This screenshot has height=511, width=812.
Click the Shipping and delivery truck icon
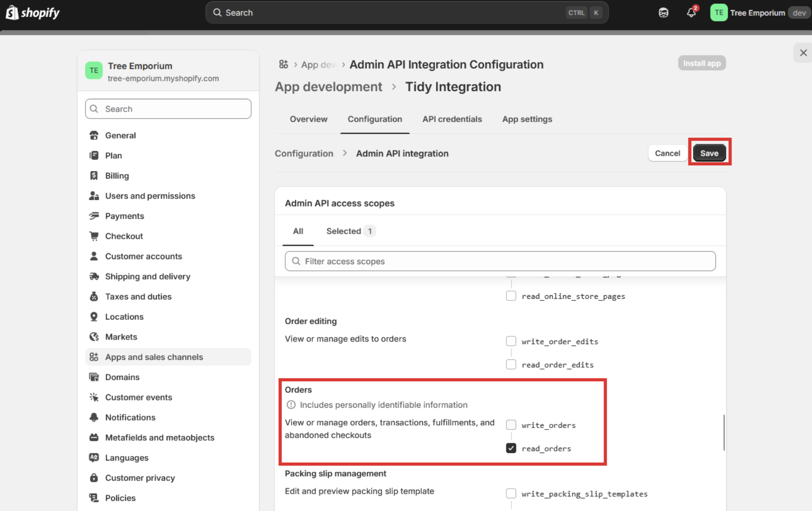pyautogui.click(x=94, y=276)
